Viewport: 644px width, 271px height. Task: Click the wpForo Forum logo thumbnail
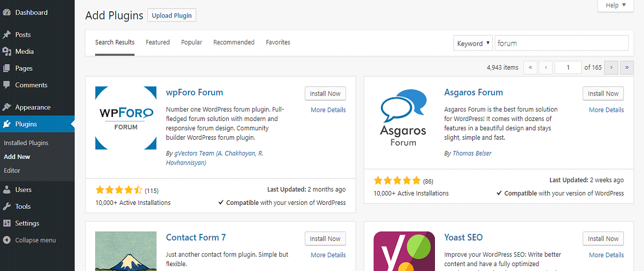[126, 118]
